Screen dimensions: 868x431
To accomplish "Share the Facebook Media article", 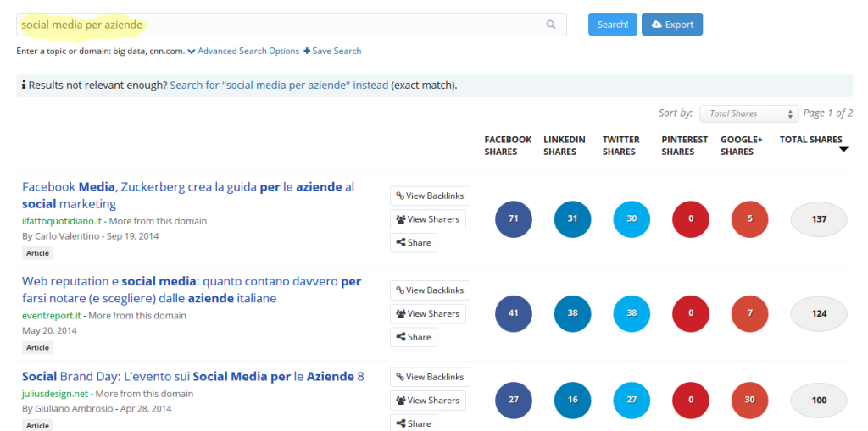I will pyautogui.click(x=414, y=243).
